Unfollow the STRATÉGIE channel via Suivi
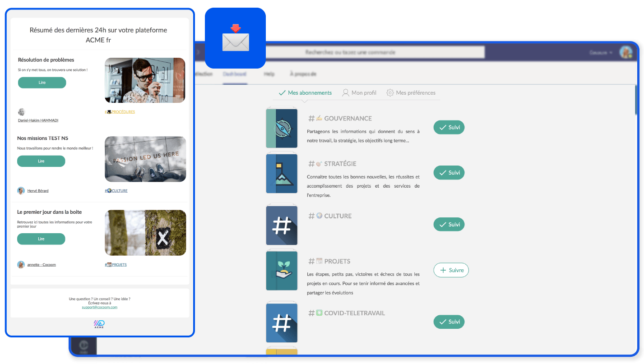644x364 pixels. [449, 173]
